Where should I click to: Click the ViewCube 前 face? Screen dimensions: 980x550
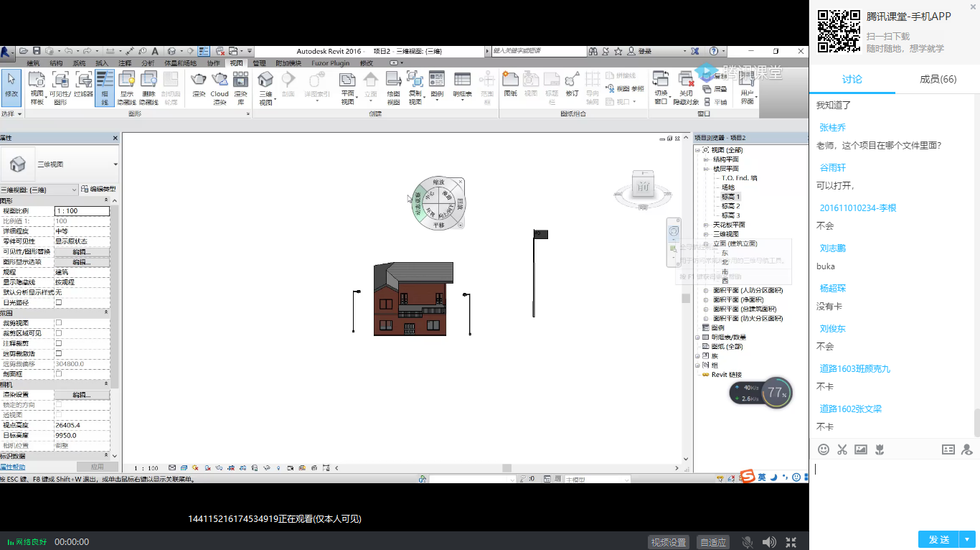644,187
